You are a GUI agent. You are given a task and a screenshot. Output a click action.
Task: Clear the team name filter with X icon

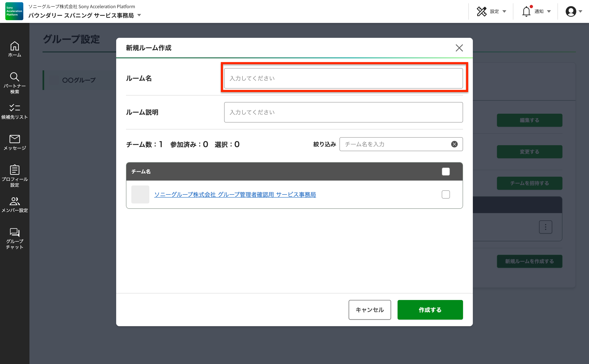pos(454,144)
